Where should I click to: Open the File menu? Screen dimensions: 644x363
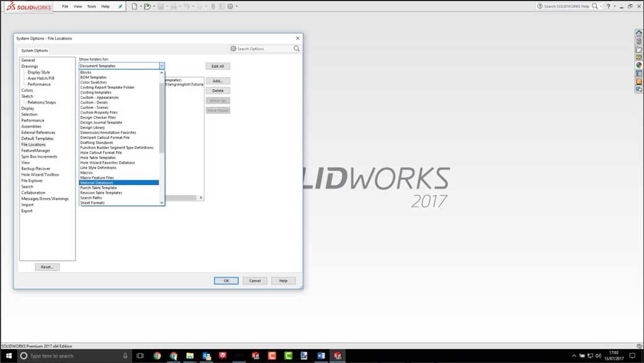(65, 6)
